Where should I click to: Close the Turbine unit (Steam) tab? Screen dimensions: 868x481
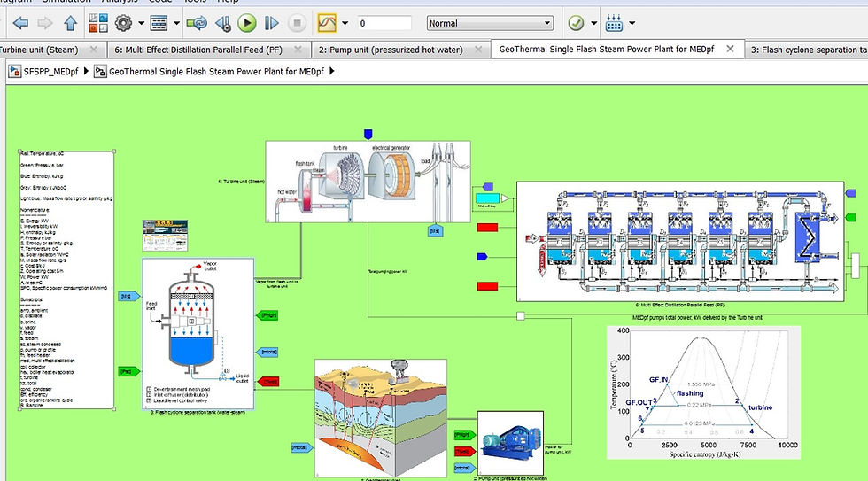[x=94, y=50]
